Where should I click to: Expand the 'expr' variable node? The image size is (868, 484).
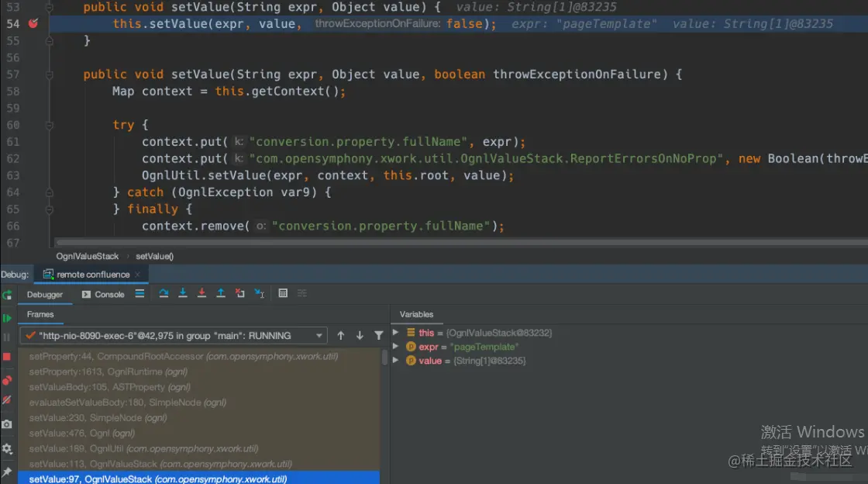tap(396, 346)
